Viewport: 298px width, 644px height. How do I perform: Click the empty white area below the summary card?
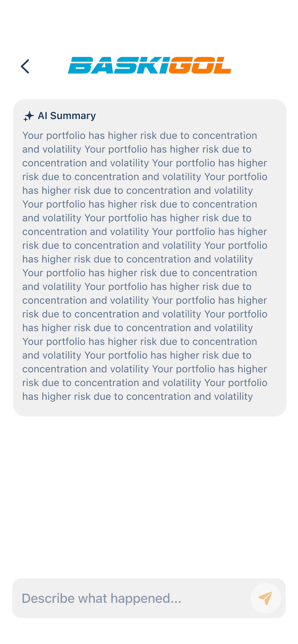click(x=149, y=496)
